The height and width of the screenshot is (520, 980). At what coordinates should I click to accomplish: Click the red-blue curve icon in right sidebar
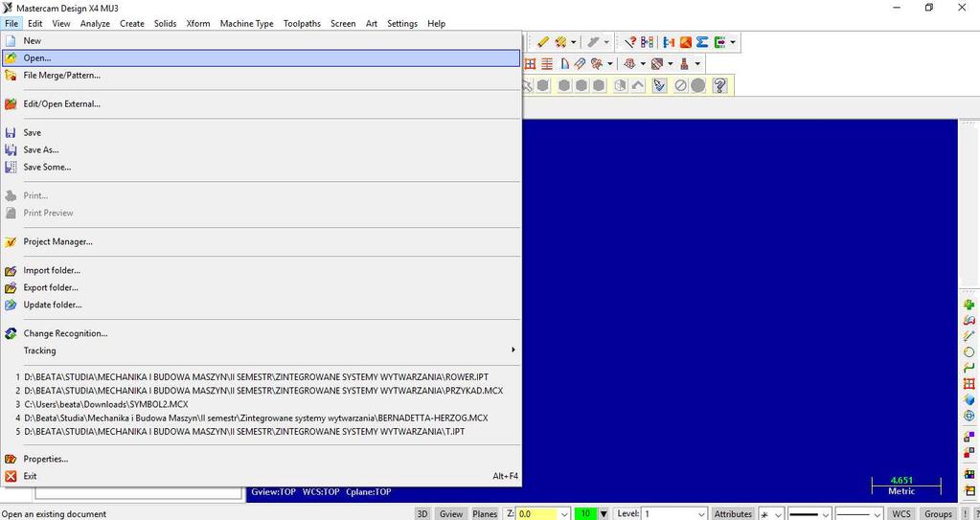coord(969,320)
